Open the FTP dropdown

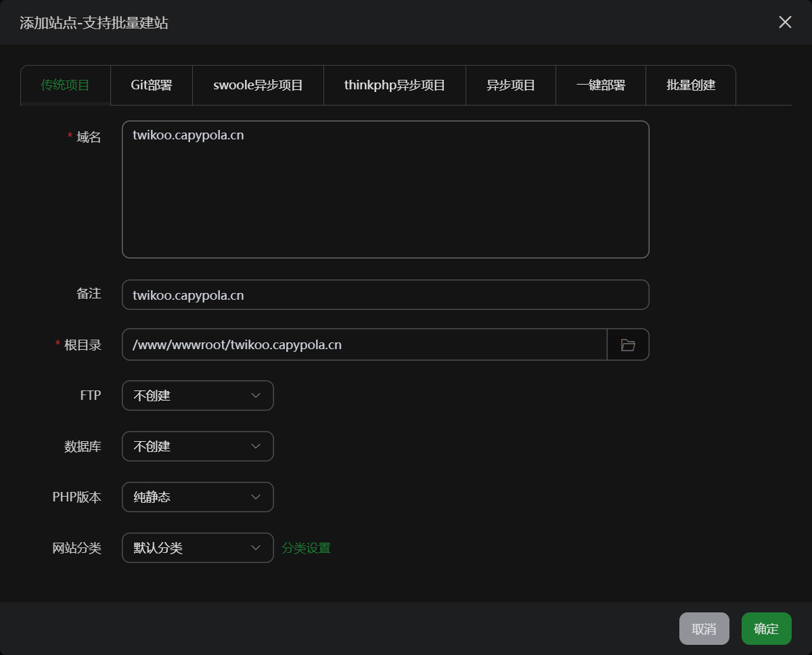pyautogui.click(x=198, y=396)
